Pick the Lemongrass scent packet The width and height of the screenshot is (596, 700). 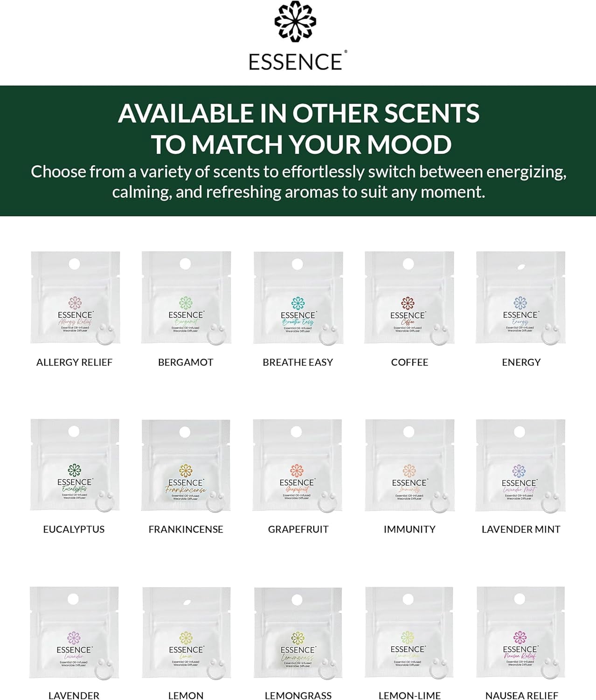(298, 632)
